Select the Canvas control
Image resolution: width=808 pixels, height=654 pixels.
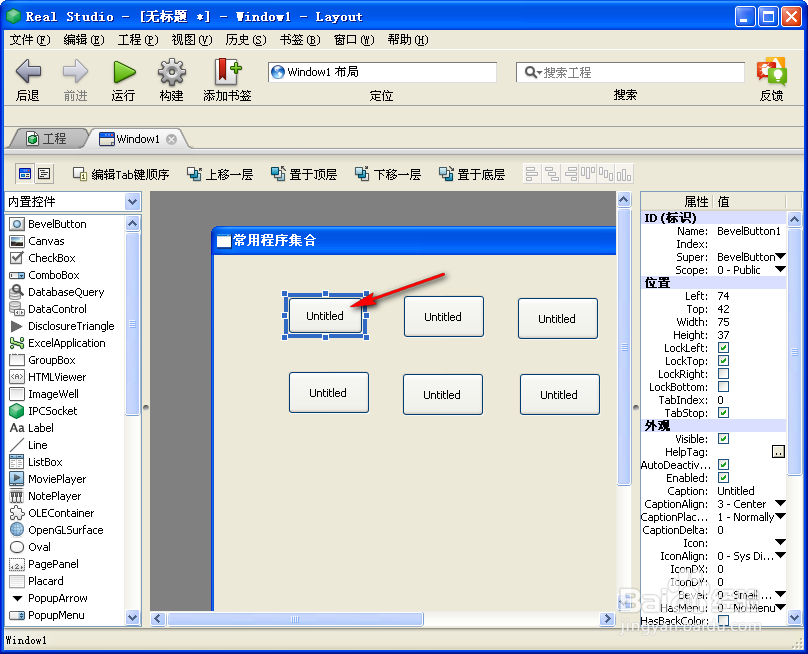pyautogui.click(x=46, y=241)
